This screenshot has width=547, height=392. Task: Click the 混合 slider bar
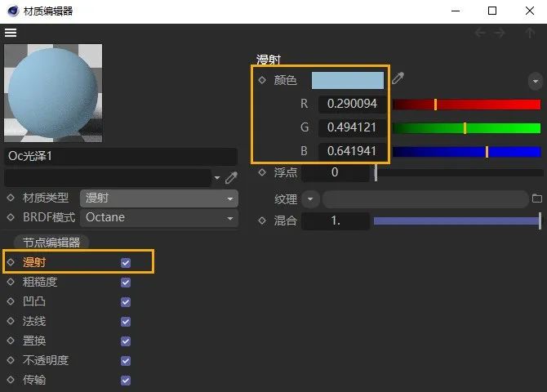click(457, 220)
